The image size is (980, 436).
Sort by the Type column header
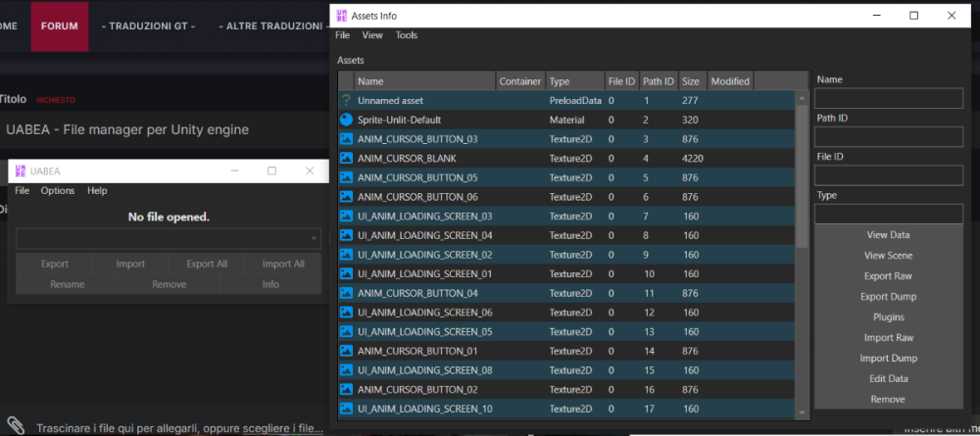point(574,81)
